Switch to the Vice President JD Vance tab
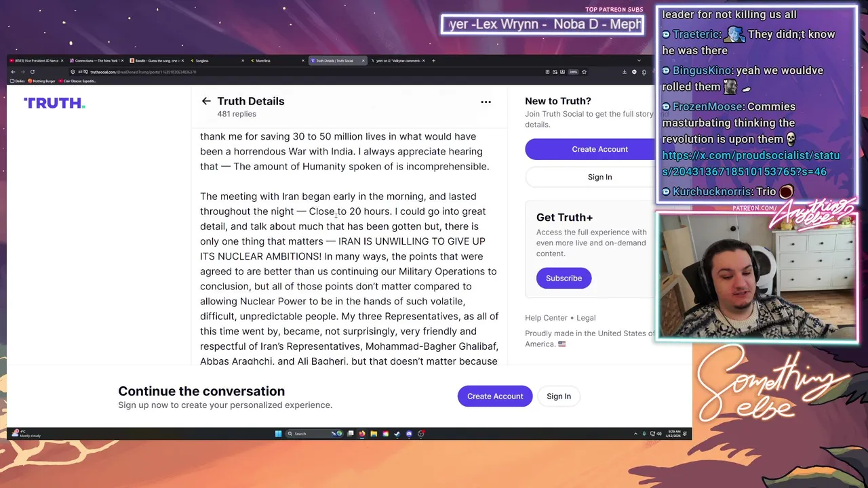868x488 pixels. click(x=36, y=60)
